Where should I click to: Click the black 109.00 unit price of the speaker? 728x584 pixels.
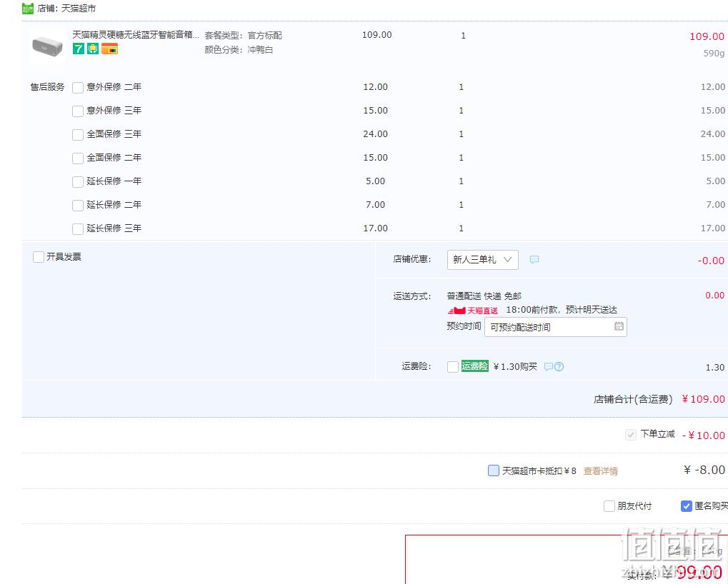coord(377,35)
